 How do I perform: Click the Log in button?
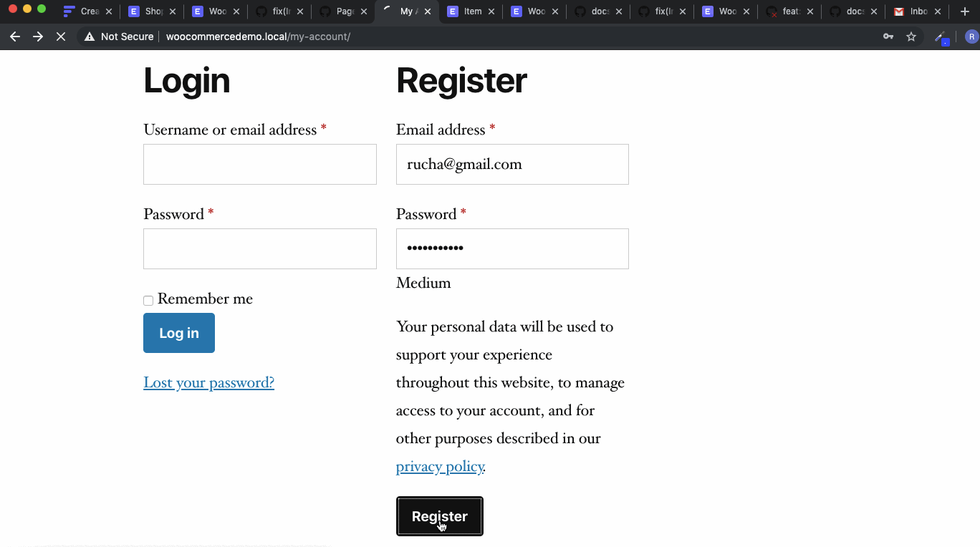178,333
